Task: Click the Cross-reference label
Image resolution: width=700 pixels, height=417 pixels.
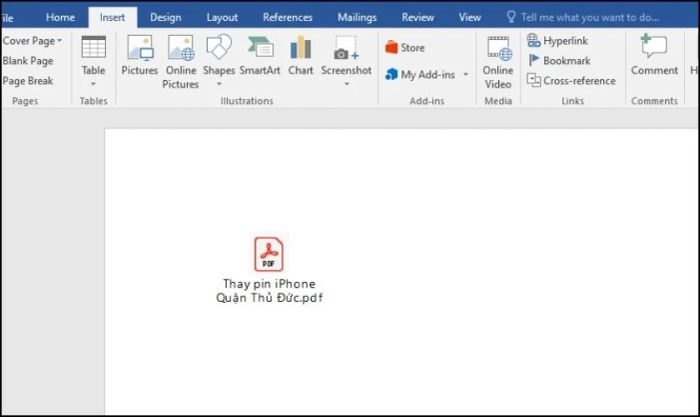Action: (579, 81)
